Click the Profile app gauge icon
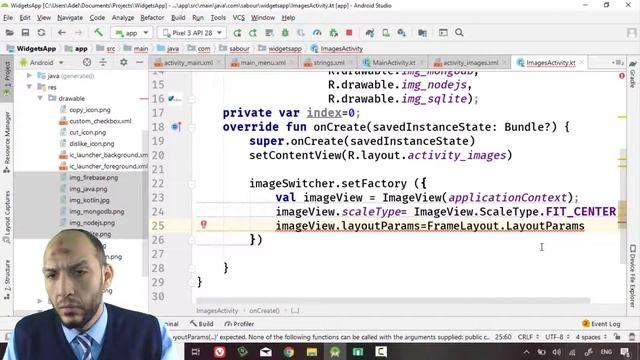 [317, 33]
